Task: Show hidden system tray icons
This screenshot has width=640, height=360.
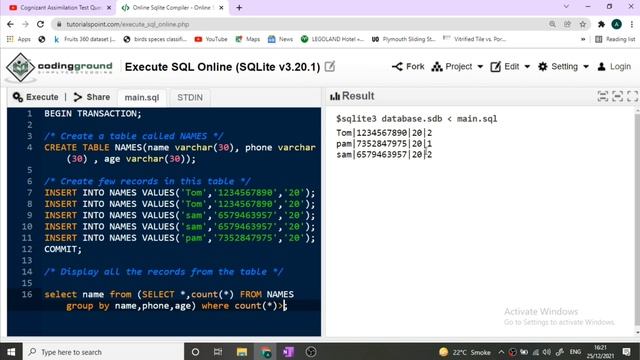Action: point(501,352)
